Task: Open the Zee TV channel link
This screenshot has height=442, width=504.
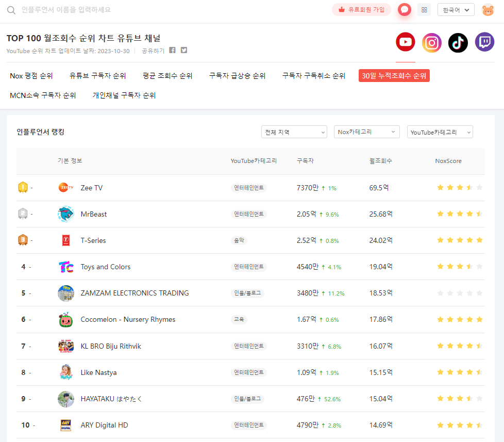Action: 92,188
